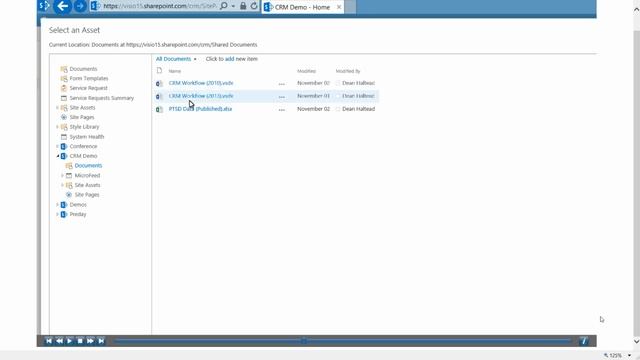Select the CRM Demo - Home browser tab
640x360 pixels.
[x=302, y=7]
